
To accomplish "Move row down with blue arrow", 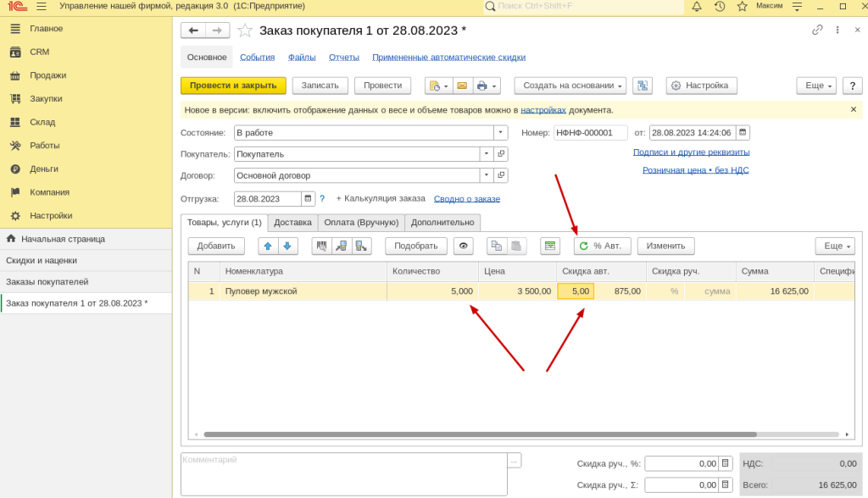I will tap(287, 246).
